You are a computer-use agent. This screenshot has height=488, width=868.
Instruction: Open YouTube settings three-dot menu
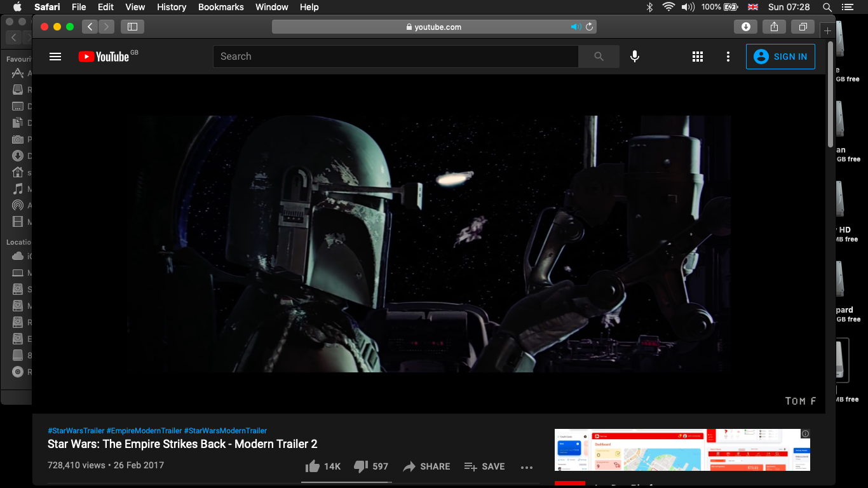(x=728, y=57)
